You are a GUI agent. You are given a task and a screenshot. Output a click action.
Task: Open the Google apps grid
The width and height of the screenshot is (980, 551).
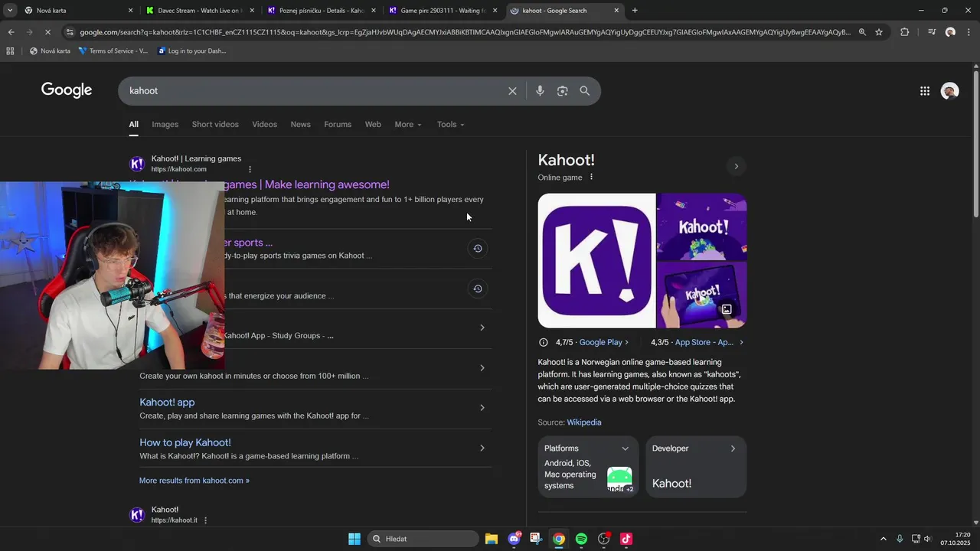pos(925,91)
